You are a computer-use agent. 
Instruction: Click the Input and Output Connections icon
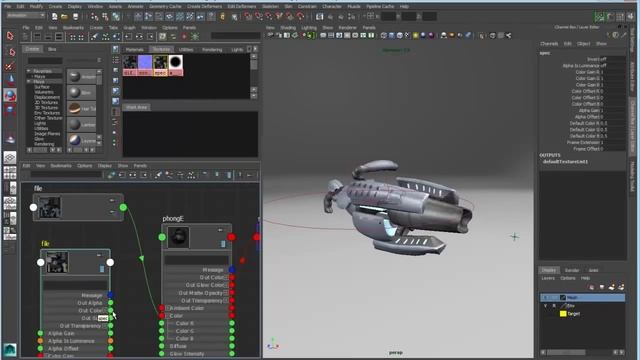tap(139, 37)
